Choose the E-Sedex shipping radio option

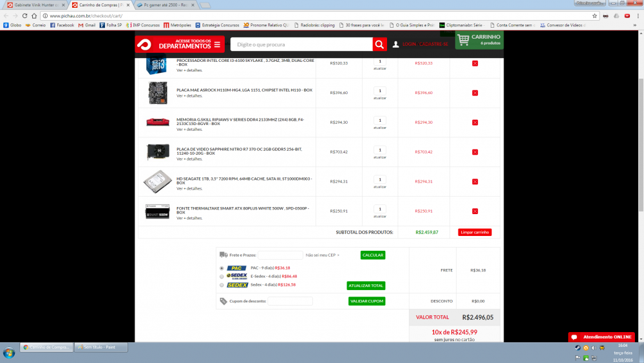(222, 277)
